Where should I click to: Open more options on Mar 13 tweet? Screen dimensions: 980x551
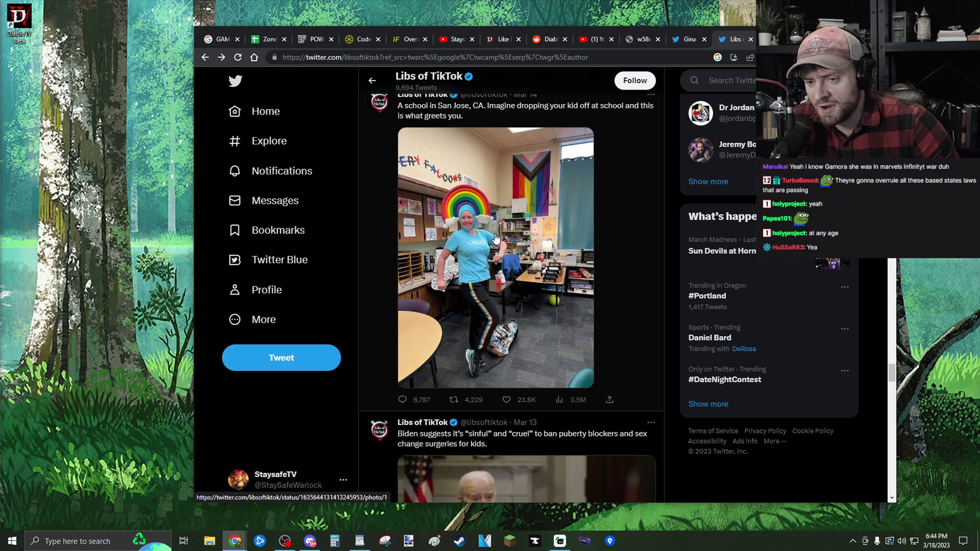point(650,422)
